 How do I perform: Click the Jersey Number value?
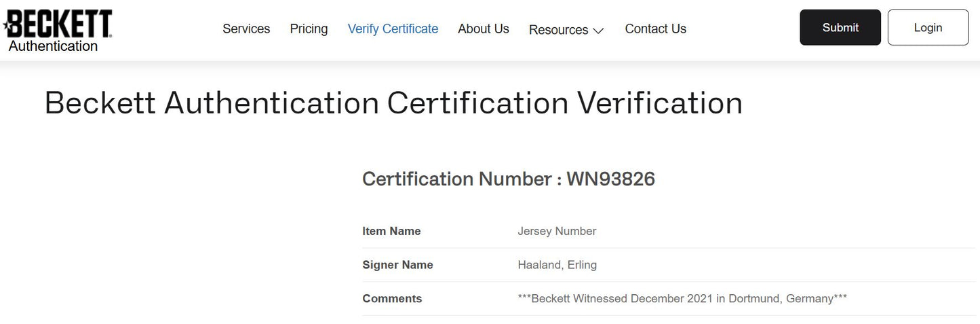(557, 231)
